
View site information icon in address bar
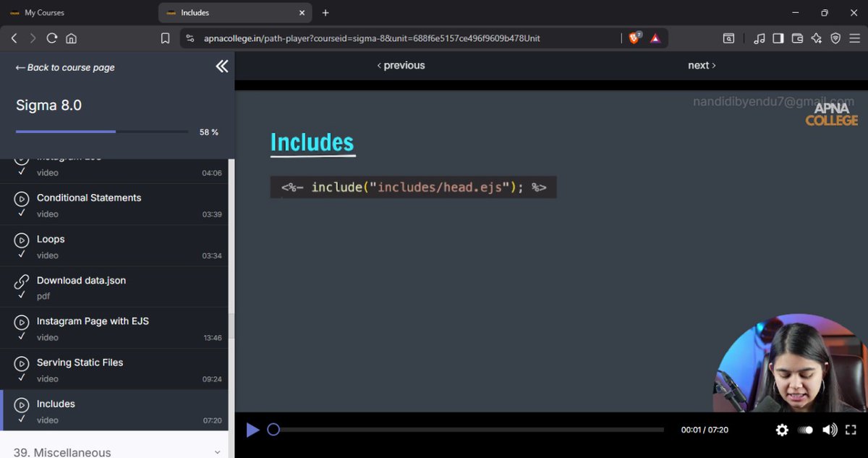190,38
